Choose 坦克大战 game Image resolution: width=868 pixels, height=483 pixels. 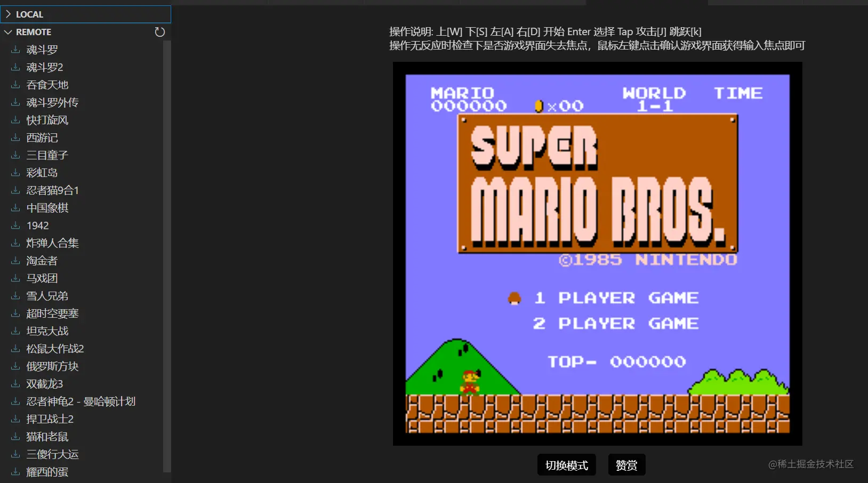pos(47,331)
